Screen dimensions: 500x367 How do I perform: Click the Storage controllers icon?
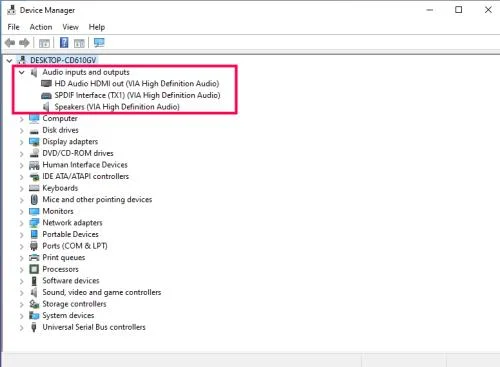34,304
